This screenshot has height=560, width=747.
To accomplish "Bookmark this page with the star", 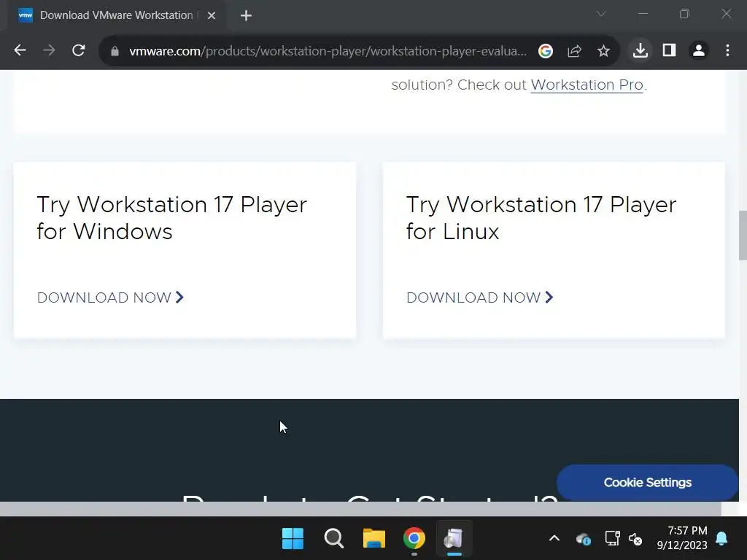I will point(603,50).
